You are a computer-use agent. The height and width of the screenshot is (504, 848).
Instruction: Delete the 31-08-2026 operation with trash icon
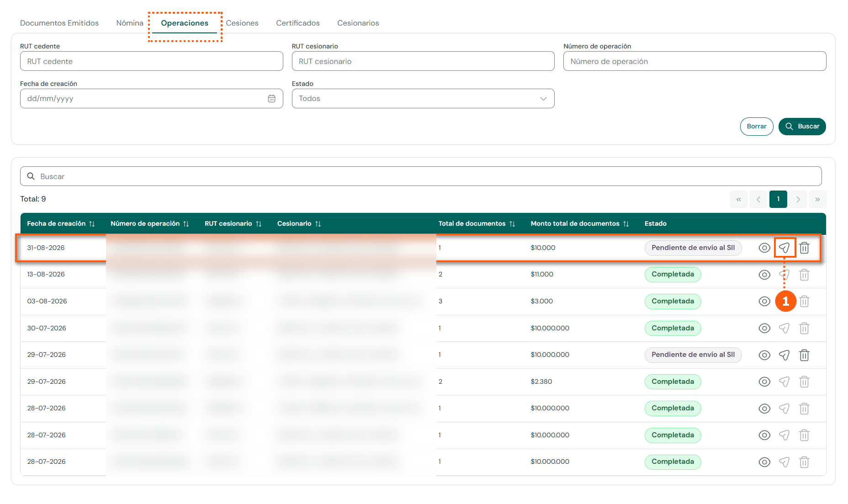pos(805,248)
